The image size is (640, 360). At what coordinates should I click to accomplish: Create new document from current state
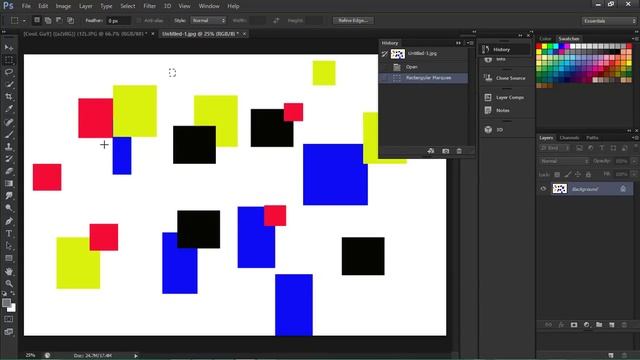431,151
